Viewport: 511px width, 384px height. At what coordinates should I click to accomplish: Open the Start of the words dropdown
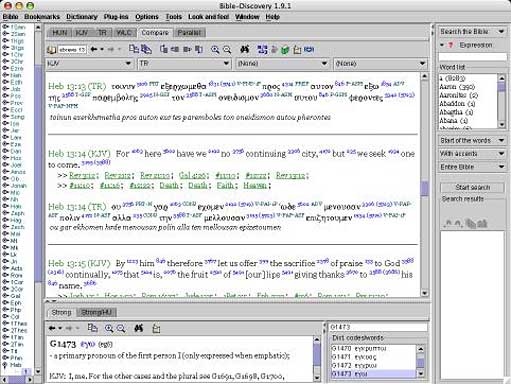pyautogui.click(x=472, y=140)
